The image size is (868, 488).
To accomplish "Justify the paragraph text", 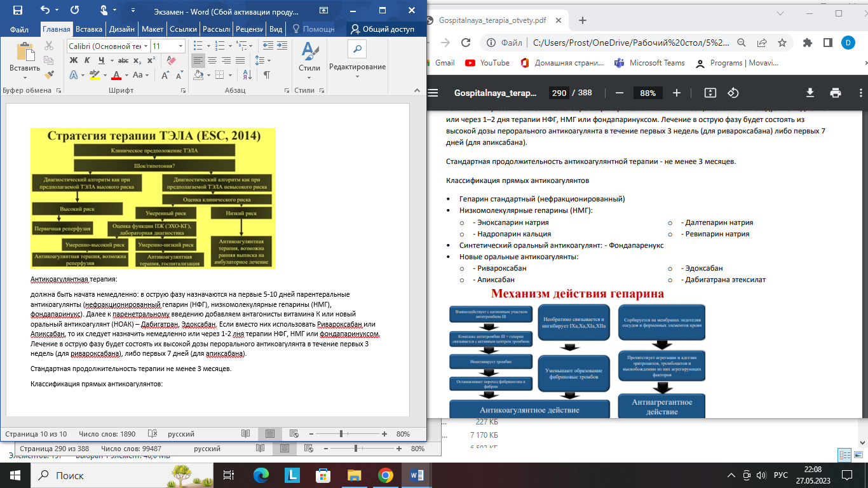I will click(x=239, y=61).
